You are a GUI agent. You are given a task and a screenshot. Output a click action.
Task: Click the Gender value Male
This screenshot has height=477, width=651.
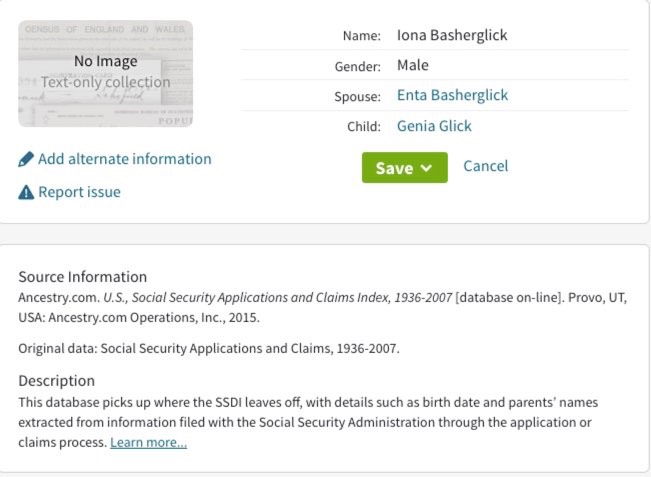point(412,65)
